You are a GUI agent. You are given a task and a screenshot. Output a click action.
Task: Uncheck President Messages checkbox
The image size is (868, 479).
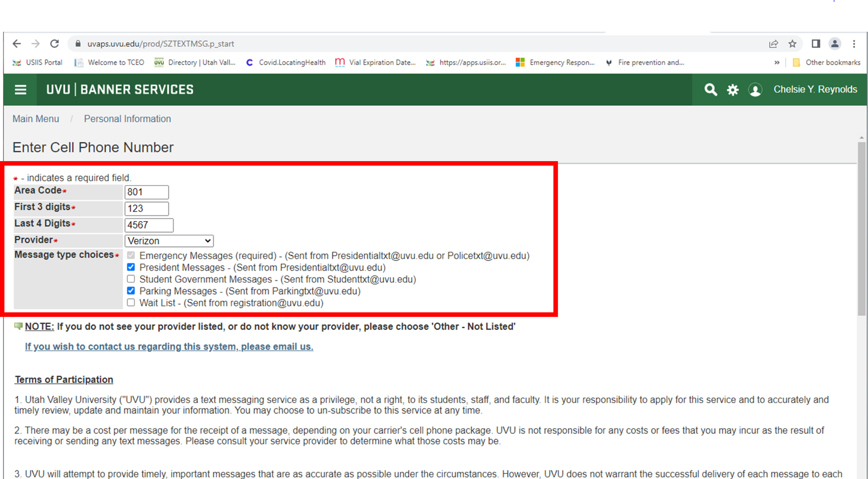pyautogui.click(x=131, y=267)
